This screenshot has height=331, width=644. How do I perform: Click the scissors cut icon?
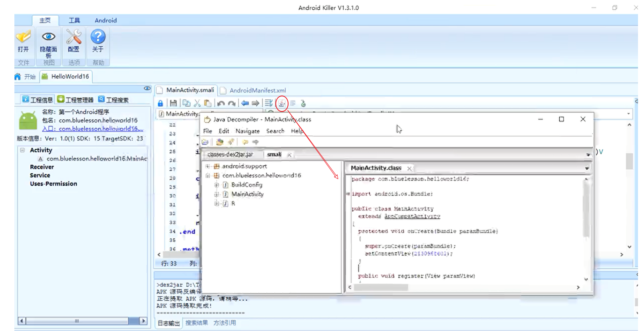[x=197, y=103]
